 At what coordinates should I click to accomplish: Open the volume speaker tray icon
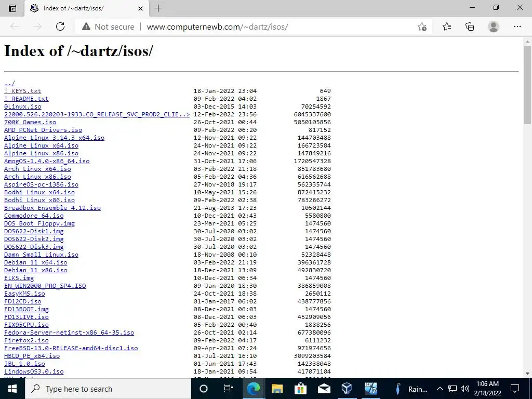point(465,389)
